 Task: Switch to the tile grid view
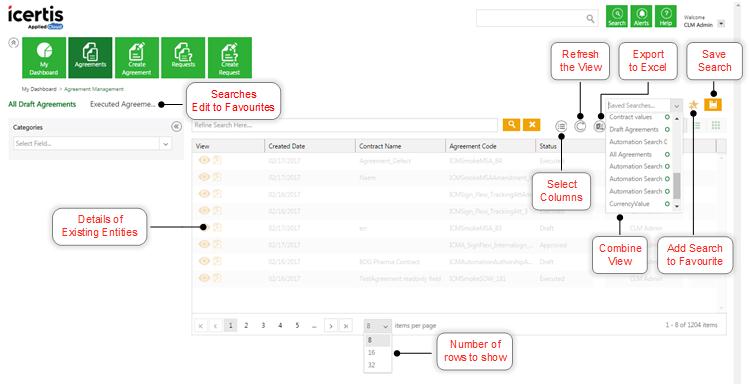pyautogui.click(x=716, y=126)
